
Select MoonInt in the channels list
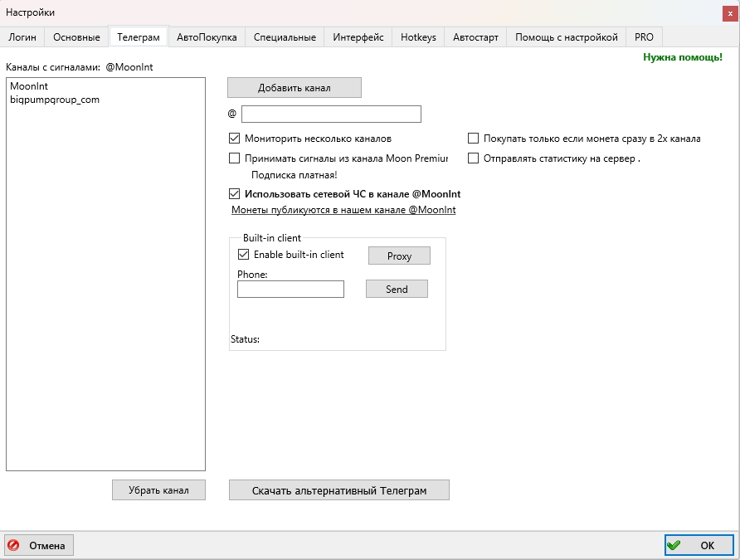coord(27,85)
